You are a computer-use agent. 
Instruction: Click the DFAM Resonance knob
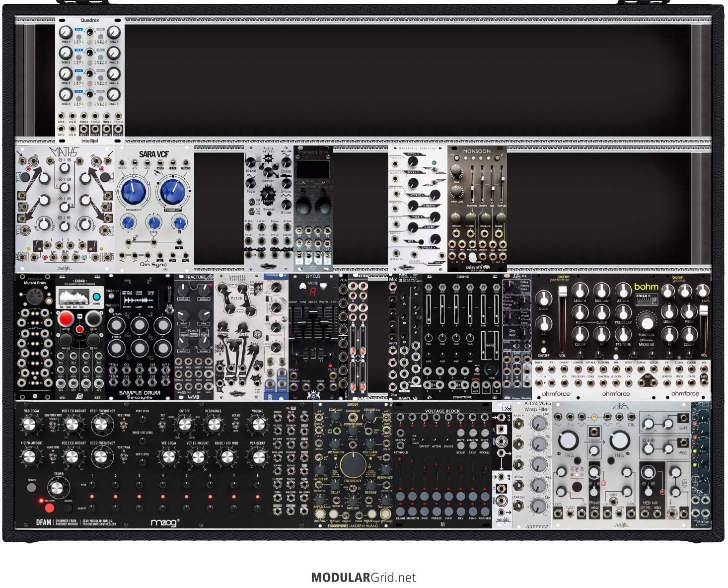coord(214,425)
